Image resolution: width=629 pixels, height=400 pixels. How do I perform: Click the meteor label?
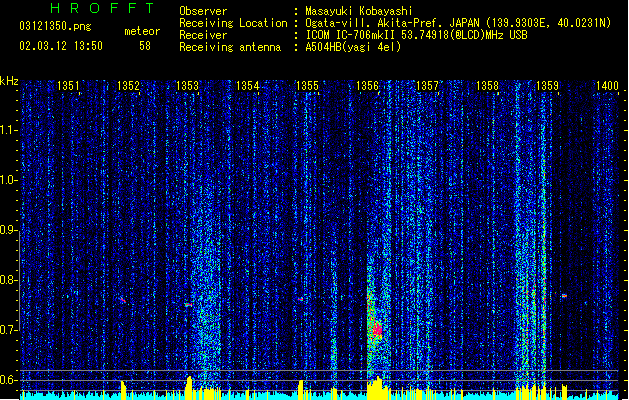click(x=142, y=31)
